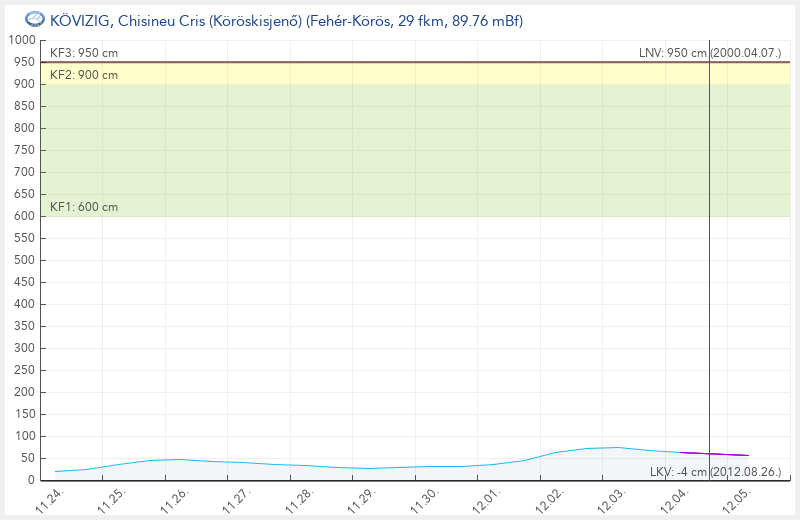Click the LNV: 950 cm record label
This screenshot has height=520, width=800.
click(x=710, y=53)
